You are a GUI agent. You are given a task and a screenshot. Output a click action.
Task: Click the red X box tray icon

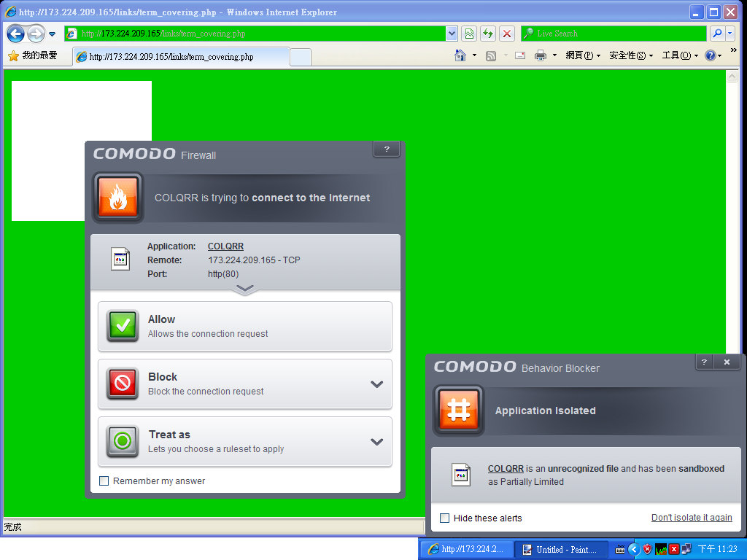[673, 550]
